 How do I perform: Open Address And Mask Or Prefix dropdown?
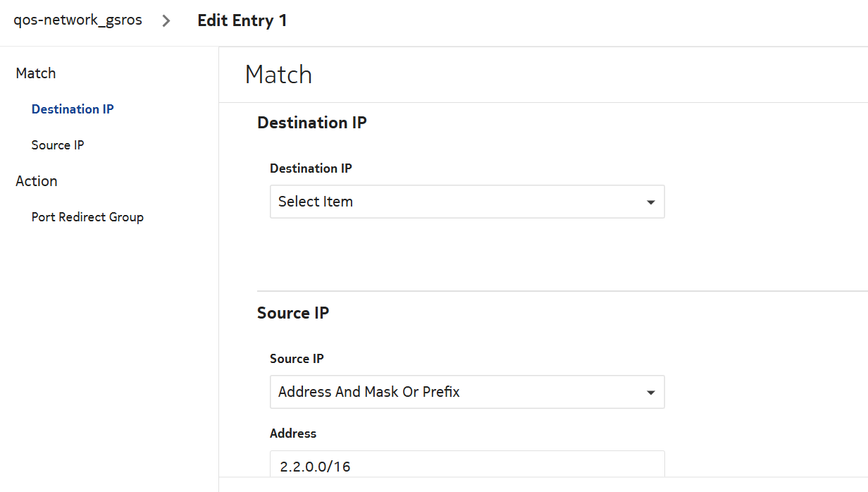click(x=458, y=392)
